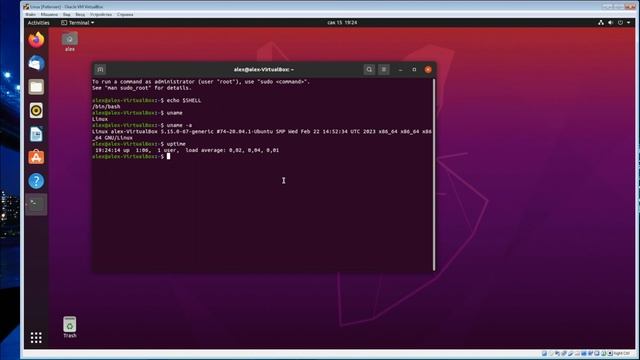
Task: Click at the current terminal prompt cursor
Action: 168,156
